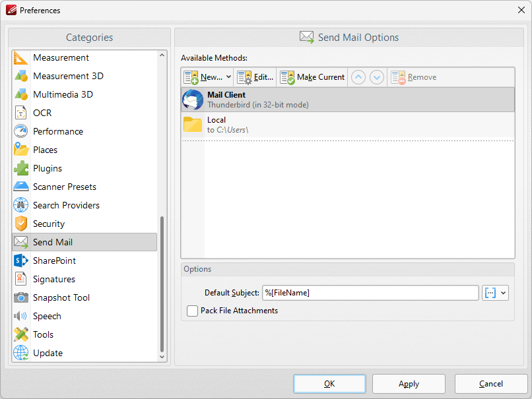The width and height of the screenshot is (532, 399).
Task: Open the SharePoint category
Action: (84, 261)
